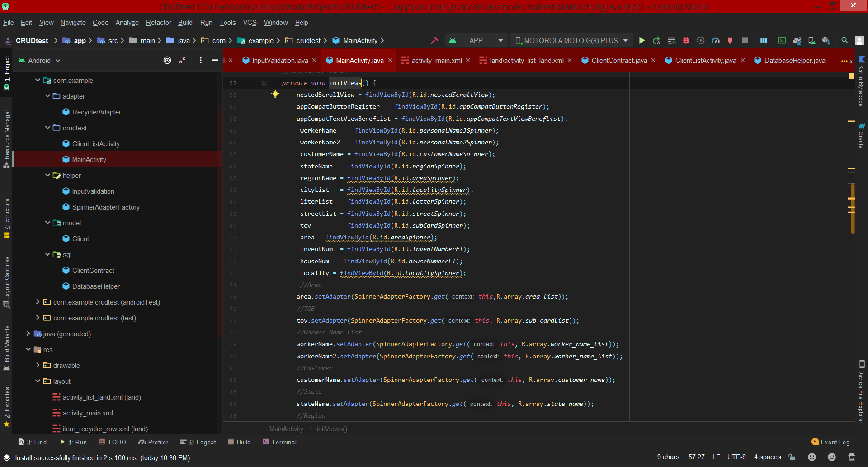Select activity_list_land.xml (land) in project tree
Screen dimensions: 868x467
(102, 397)
